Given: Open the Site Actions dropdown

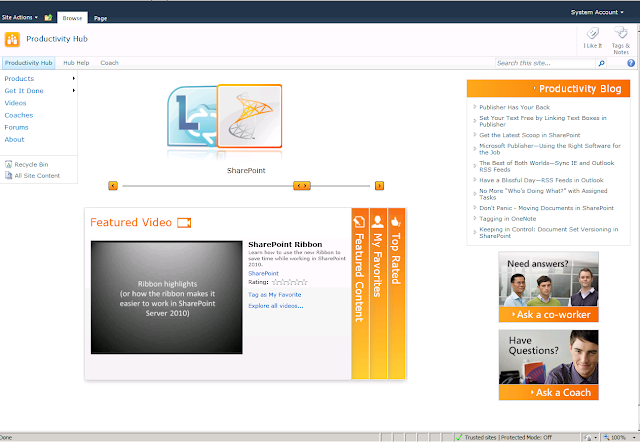Looking at the screenshot, I should click(20, 18).
